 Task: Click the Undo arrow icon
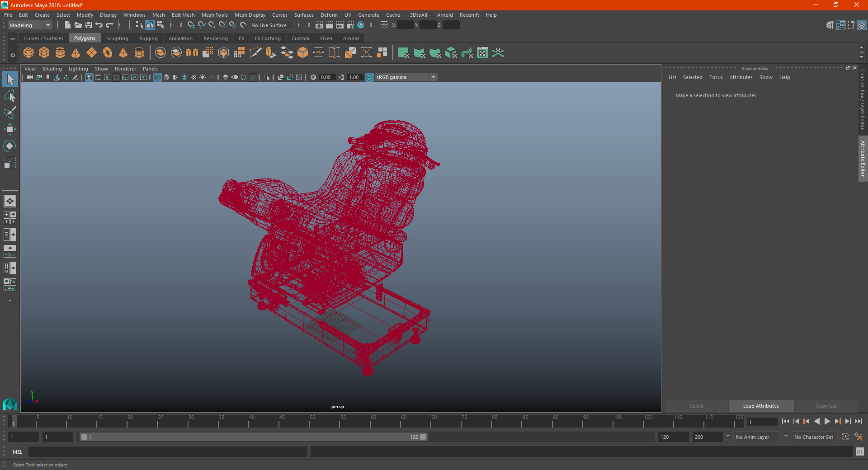(99, 25)
